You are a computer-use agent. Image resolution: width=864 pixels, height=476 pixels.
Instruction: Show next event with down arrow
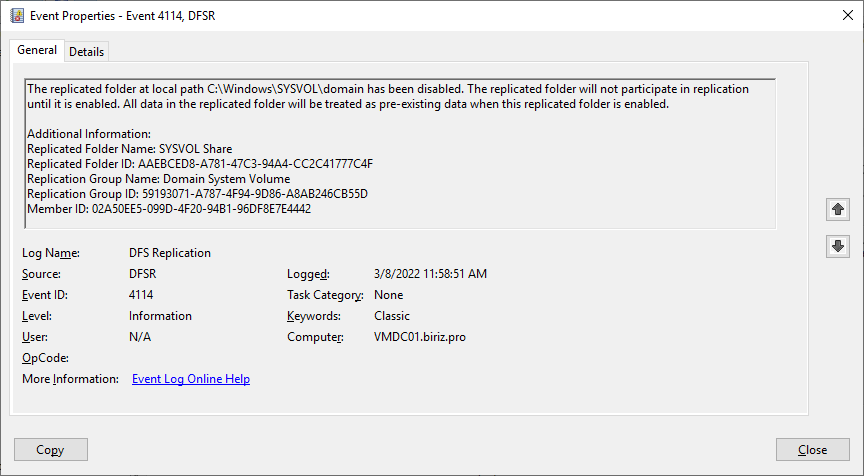click(x=838, y=246)
